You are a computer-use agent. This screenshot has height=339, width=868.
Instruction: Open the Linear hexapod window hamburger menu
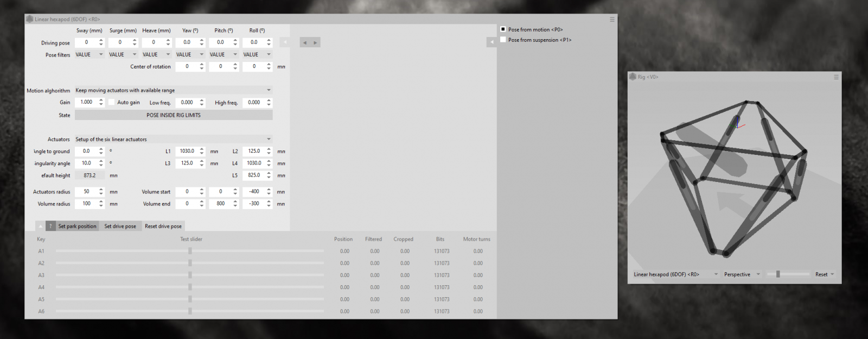612,19
